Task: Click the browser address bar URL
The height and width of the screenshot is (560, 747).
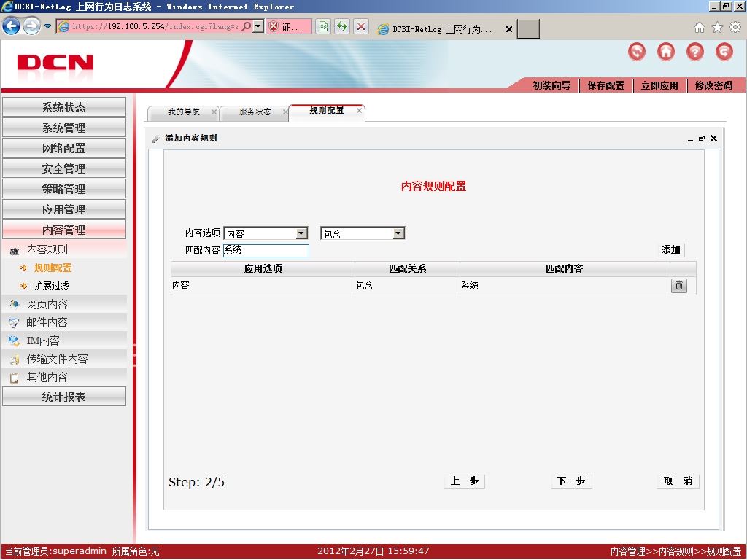Action: pos(155,26)
